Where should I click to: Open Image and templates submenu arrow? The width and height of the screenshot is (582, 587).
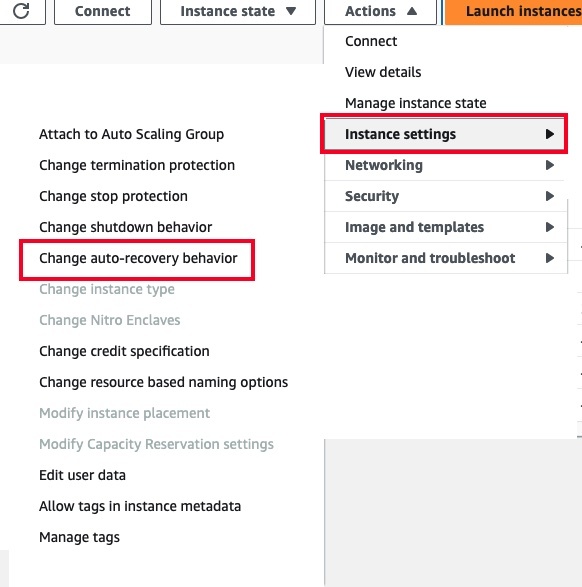pyautogui.click(x=549, y=227)
